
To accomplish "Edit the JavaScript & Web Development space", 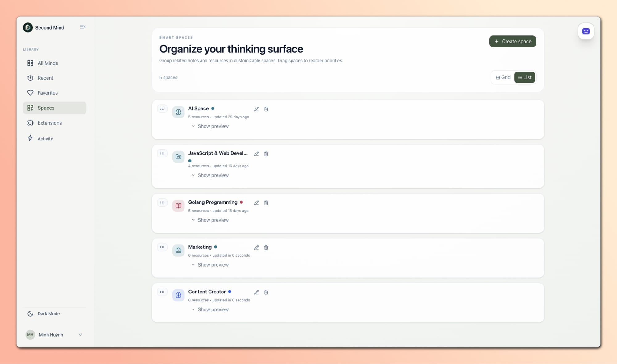I will [x=256, y=154].
